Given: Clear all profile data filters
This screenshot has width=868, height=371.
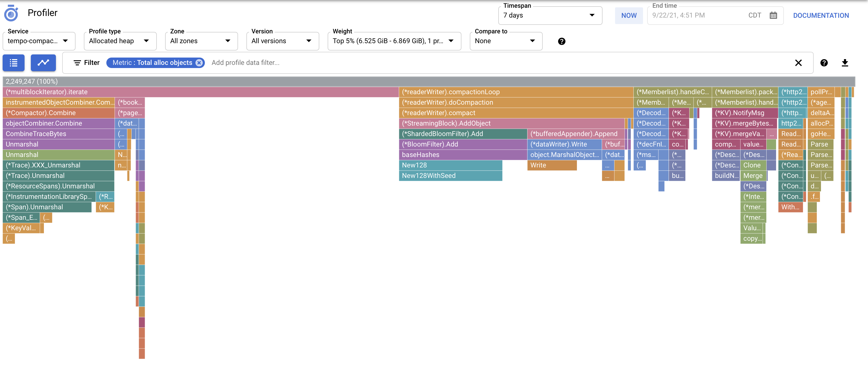Looking at the screenshot, I should tap(798, 63).
